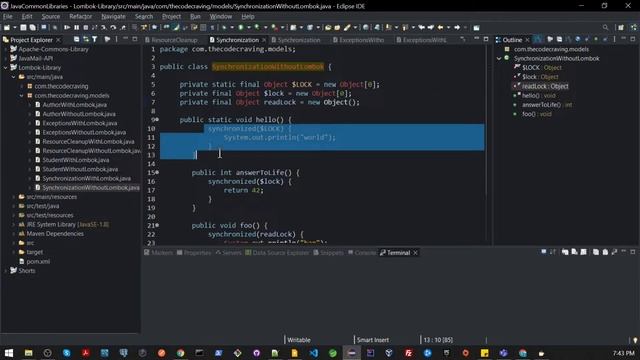Open a new Terminal via toolbar icon
Screen dimensions: 640x360
tap(544, 252)
